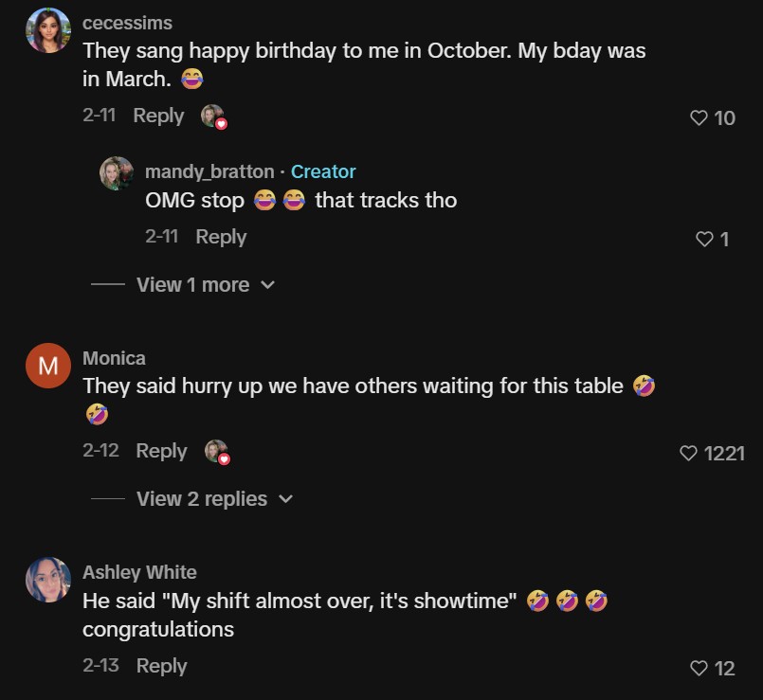The image size is (763, 700).
Task: Click creator-liked badge on Monica's comment
Action: click(x=217, y=452)
